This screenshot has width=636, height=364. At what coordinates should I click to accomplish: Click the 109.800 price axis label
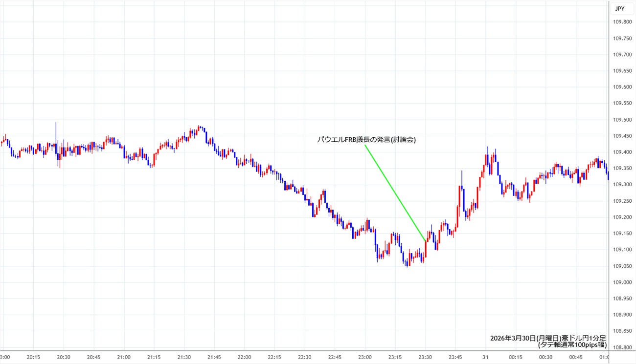click(622, 22)
